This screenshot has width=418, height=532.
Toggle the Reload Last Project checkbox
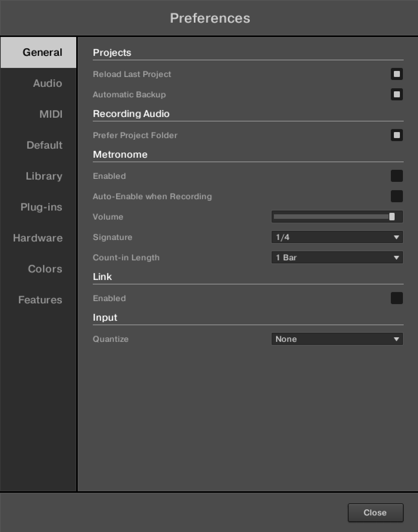[x=396, y=74]
